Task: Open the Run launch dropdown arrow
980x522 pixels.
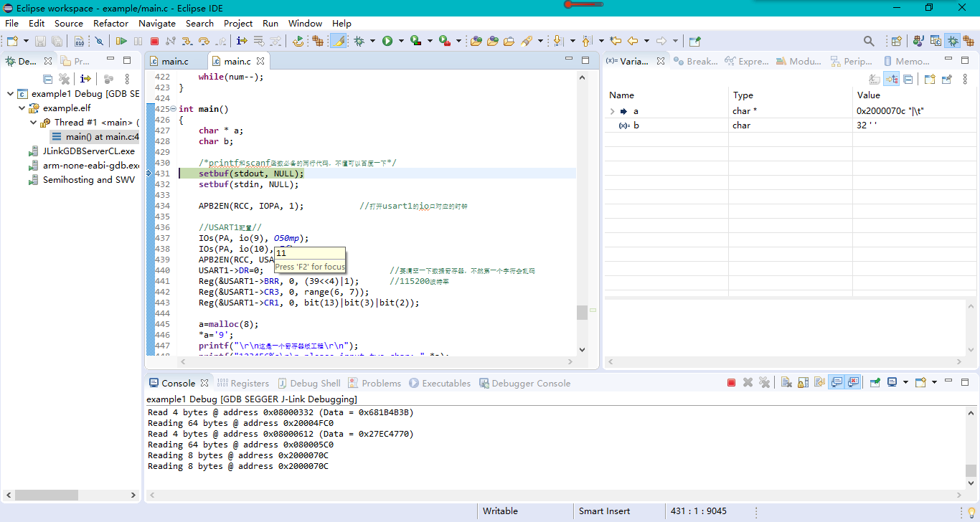Action: pos(401,41)
